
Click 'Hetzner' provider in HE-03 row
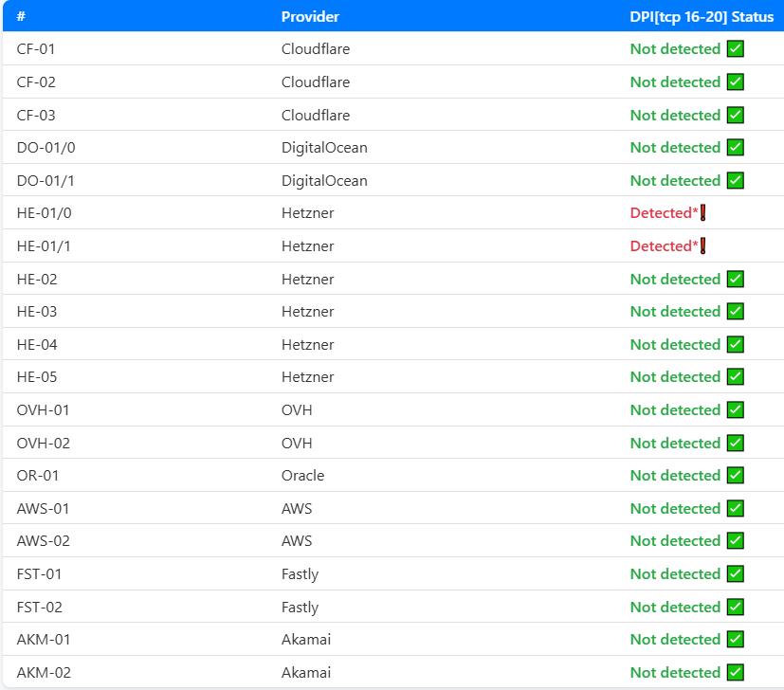tap(307, 312)
